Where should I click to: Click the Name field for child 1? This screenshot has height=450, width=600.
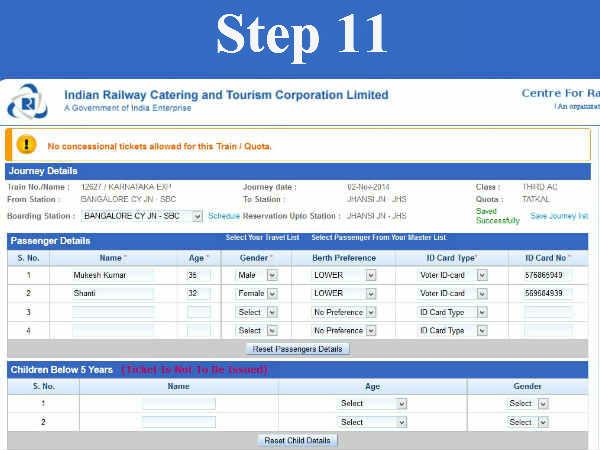click(178, 404)
